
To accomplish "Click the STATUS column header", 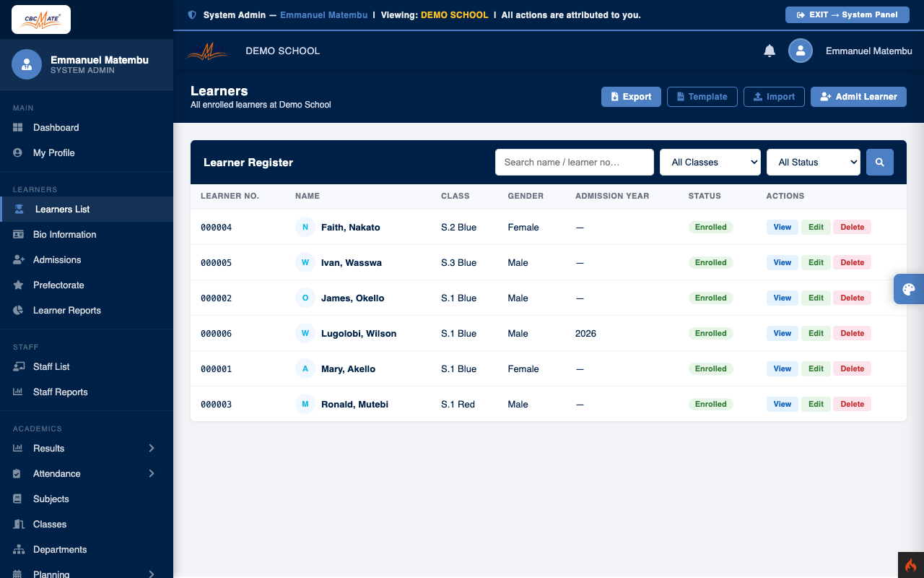I will point(705,196).
